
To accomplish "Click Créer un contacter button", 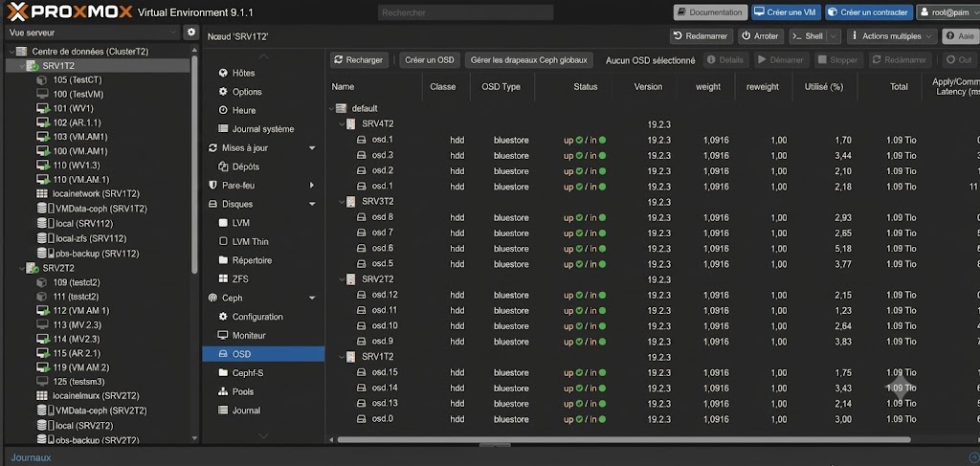I will tap(867, 12).
